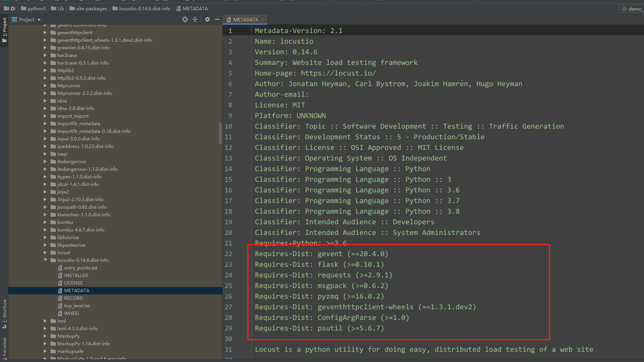Click the 'Requires-Dist: psutil (>=5.6.7)' line
The width and height of the screenshot is (644, 362).
pos(320,328)
